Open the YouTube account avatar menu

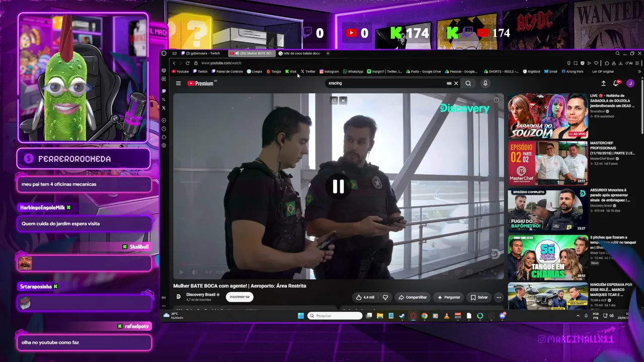click(x=630, y=83)
